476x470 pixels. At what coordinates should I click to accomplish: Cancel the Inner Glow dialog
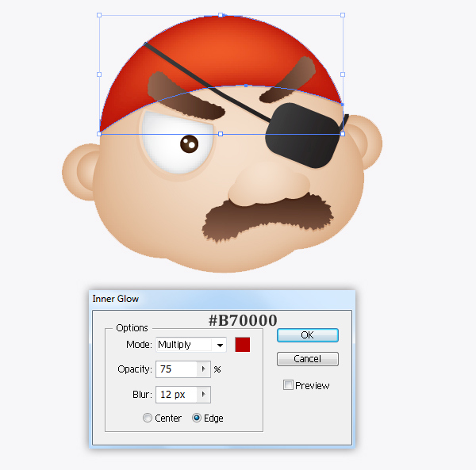(307, 359)
